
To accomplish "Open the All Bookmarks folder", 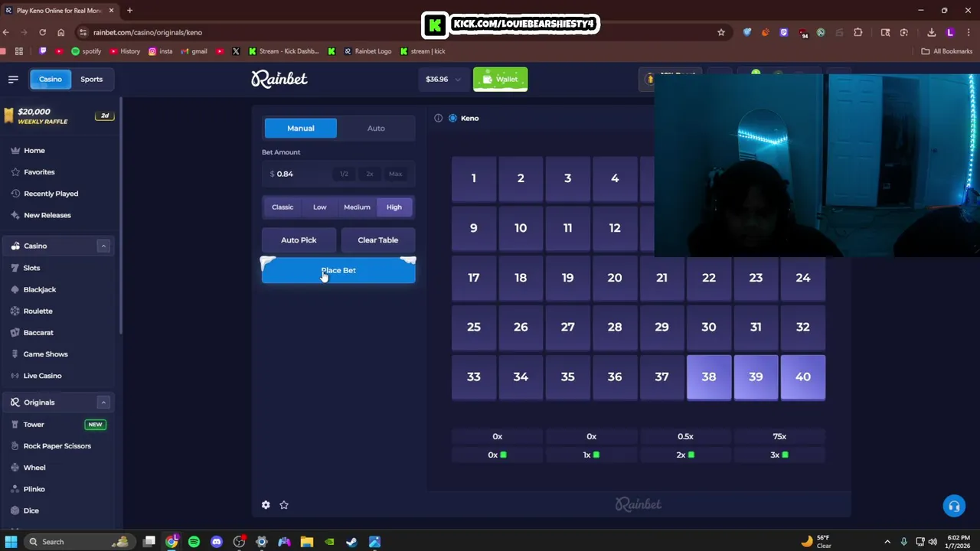I will coord(946,51).
